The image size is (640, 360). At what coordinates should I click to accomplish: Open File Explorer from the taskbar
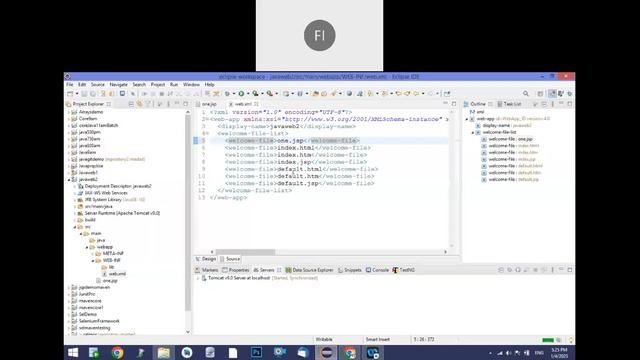tap(164, 352)
